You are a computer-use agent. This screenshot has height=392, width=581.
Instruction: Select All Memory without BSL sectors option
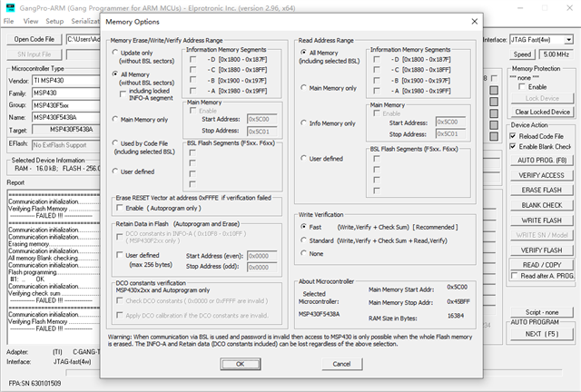coord(115,74)
